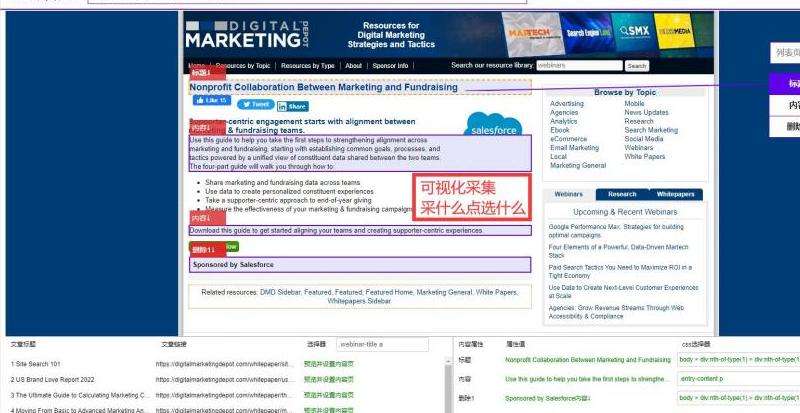The image size is (800, 413).
Task: Open the MarTech banner logo
Action: pyautogui.click(x=530, y=34)
